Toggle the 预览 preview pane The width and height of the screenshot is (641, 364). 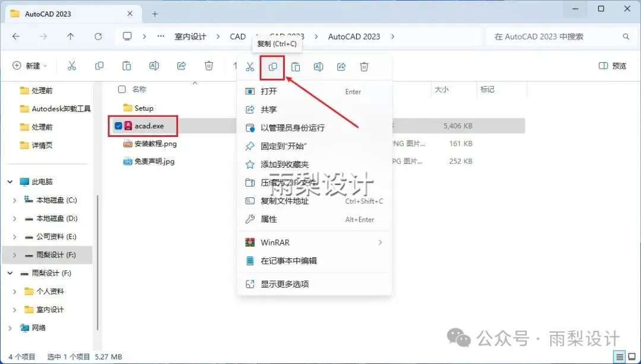click(x=613, y=66)
